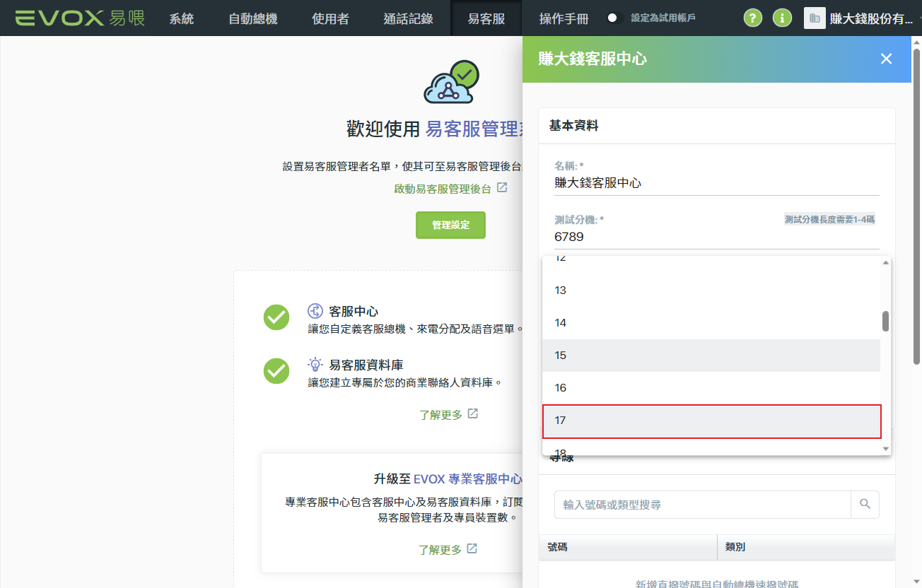Click the search magnifier in the 輸入號碼或類型搜尋 box
Screen dimensions: 922x588
click(x=865, y=505)
